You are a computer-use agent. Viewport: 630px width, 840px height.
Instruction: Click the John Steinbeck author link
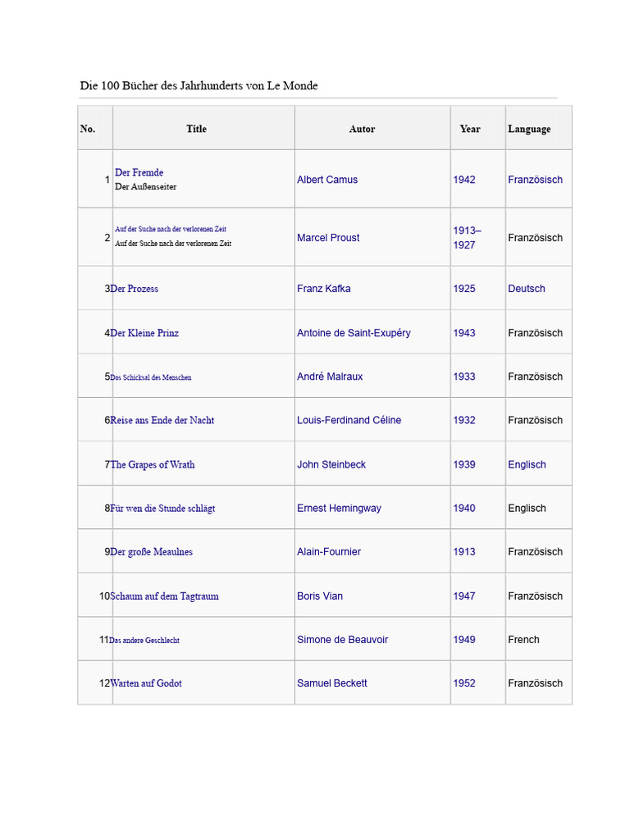click(331, 464)
